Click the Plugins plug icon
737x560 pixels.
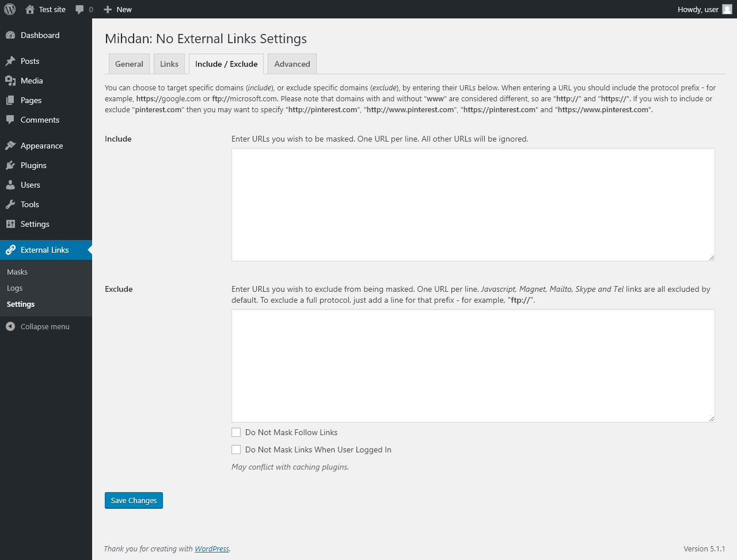tap(10, 165)
